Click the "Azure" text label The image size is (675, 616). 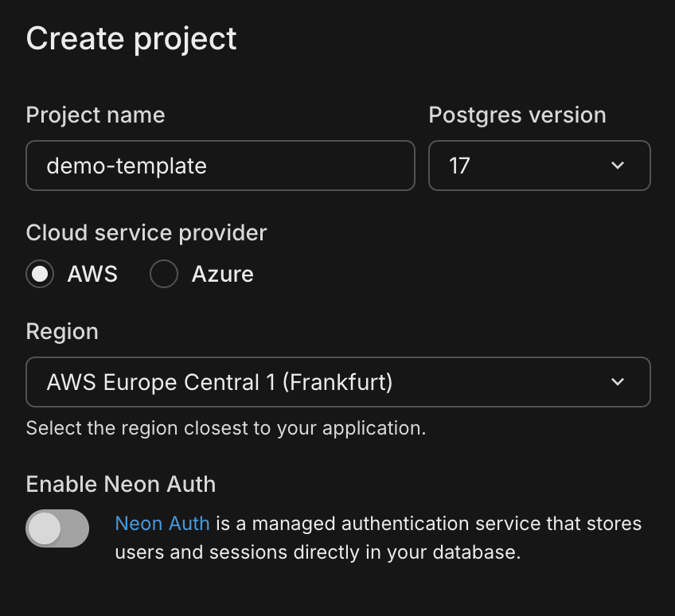(223, 275)
